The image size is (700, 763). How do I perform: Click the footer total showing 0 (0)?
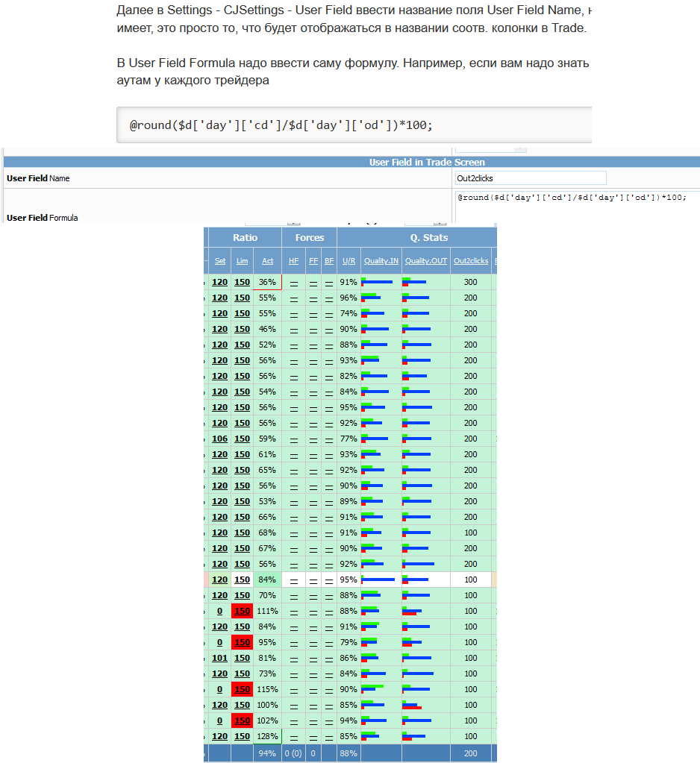pos(293,753)
